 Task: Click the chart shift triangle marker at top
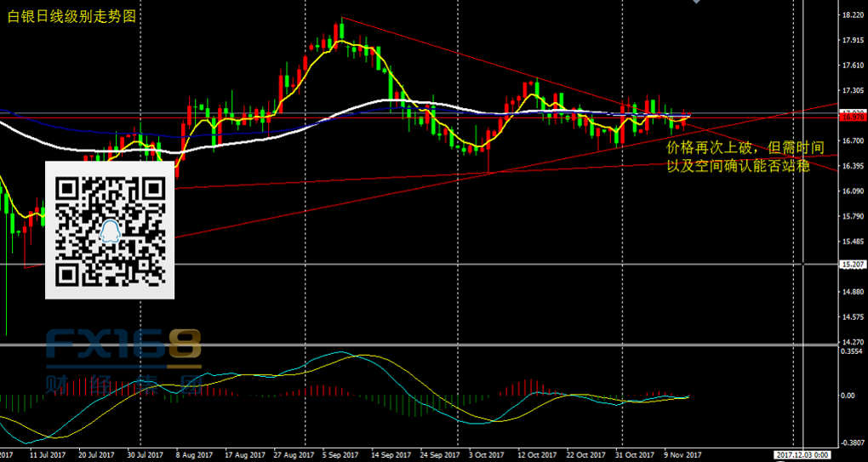(697, 3)
